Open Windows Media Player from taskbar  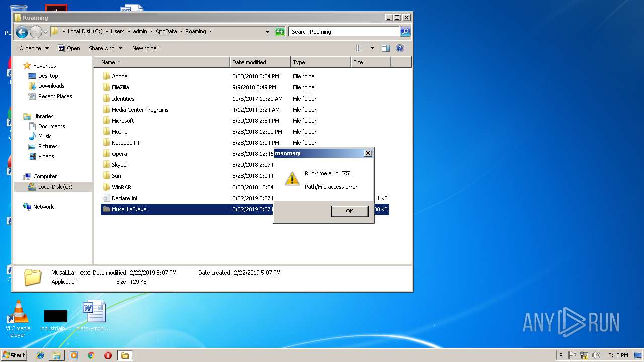(74, 355)
